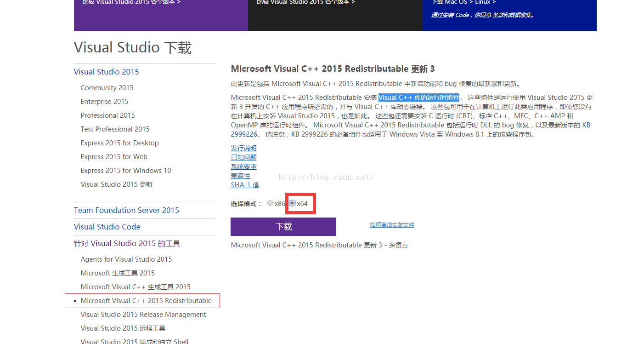Select Visual Studio 2015 远程工具
This screenshot has width=644, height=344.
pos(123,328)
